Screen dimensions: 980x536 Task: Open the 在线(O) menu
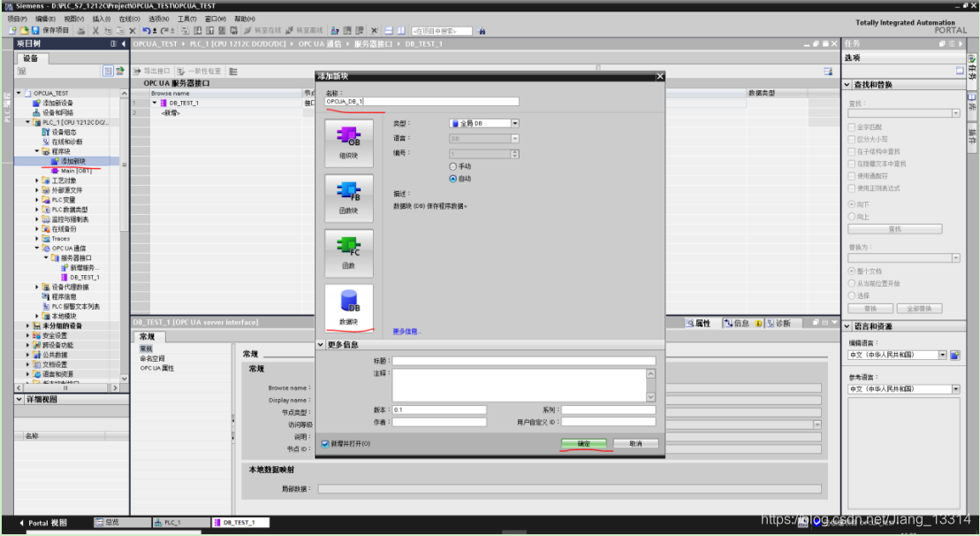[129, 19]
